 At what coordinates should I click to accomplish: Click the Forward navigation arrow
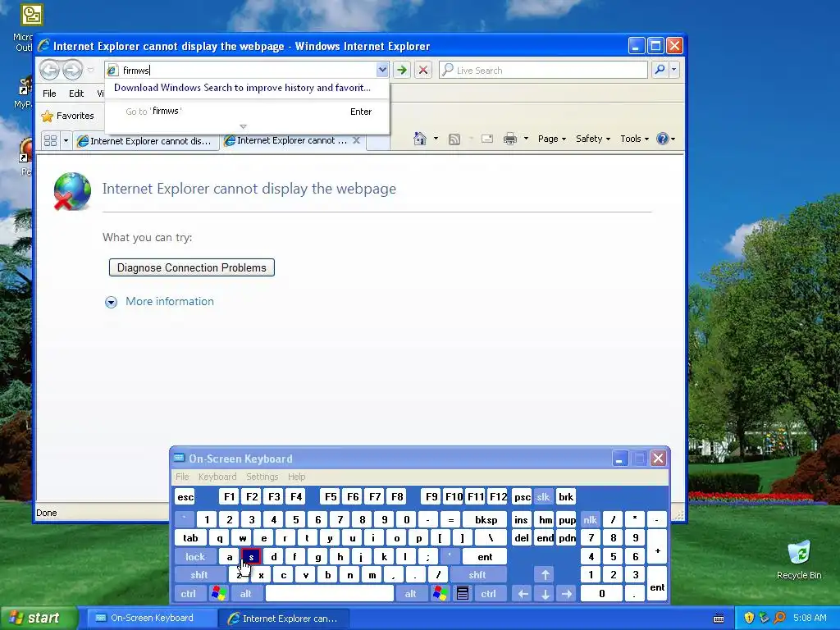72,70
